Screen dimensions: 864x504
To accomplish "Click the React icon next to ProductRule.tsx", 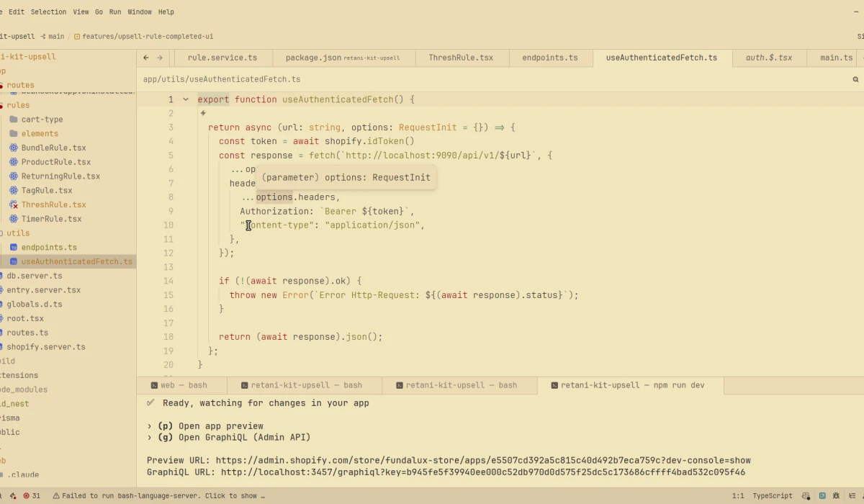I will click(14, 162).
